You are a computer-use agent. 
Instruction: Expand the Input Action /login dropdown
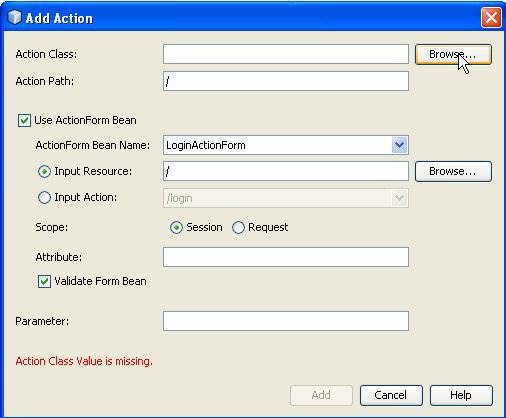click(x=399, y=198)
